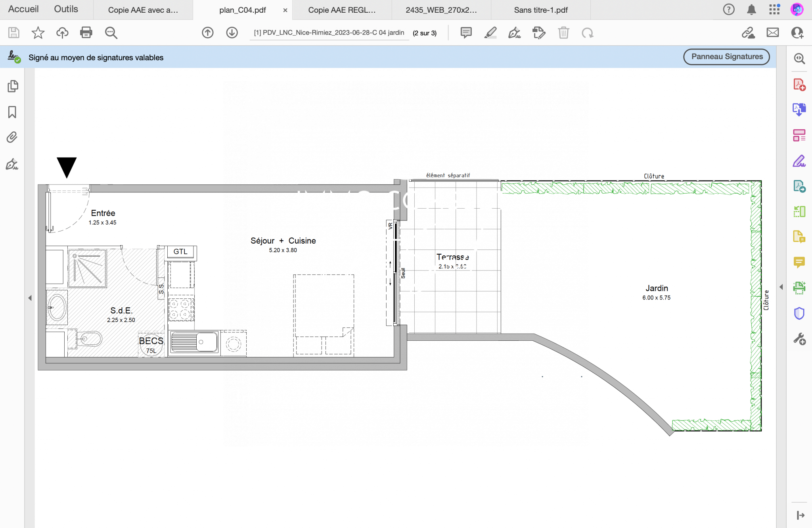Viewport: 812px width, 528px height.
Task: Click the page label field PDV_LNC_Nice-Rimiez
Action: pyautogui.click(x=329, y=33)
